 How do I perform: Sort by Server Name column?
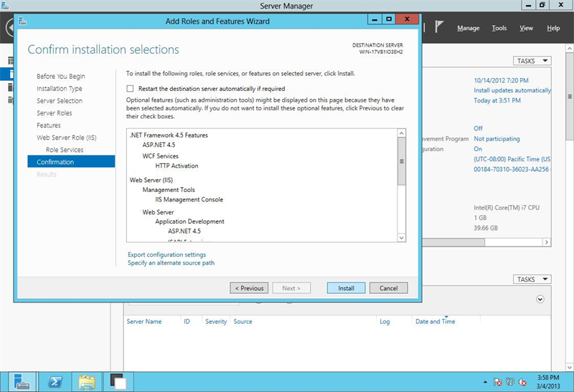point(144,322)
